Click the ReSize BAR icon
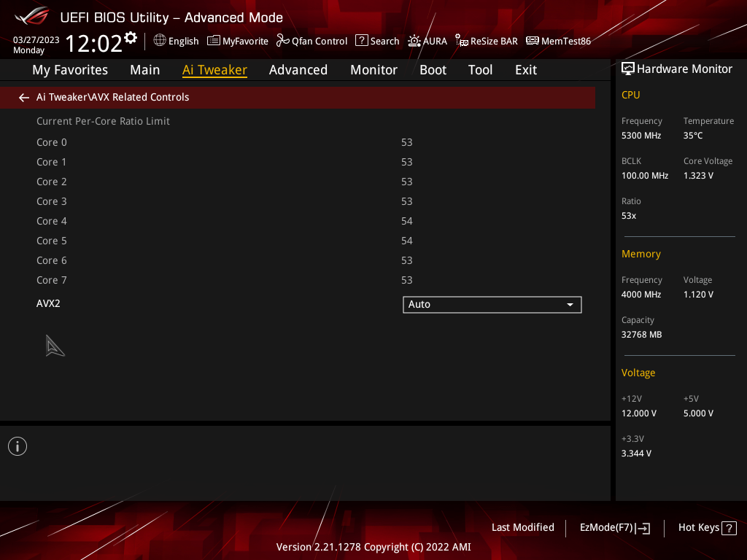The height and width of the screenshot is (560, 747). point(461,41)
